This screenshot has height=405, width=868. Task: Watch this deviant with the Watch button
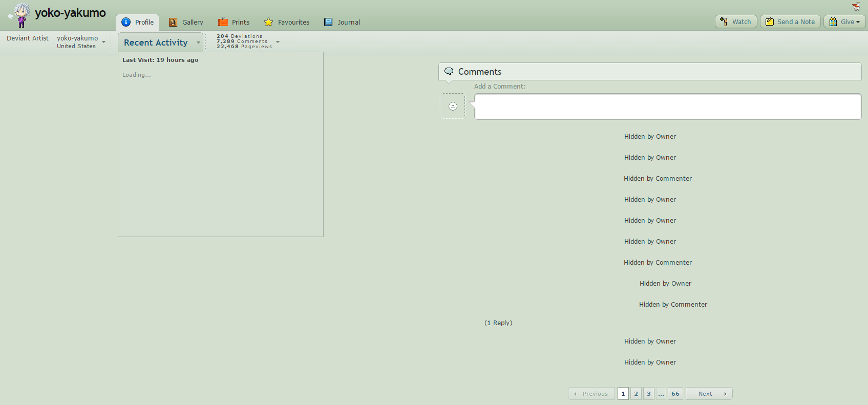736,22
